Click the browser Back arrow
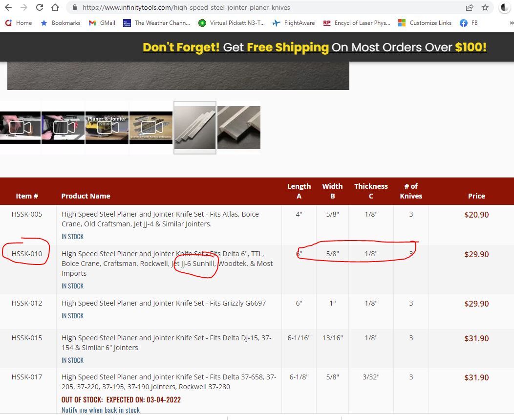514x420 pixels. coord(8,7)
